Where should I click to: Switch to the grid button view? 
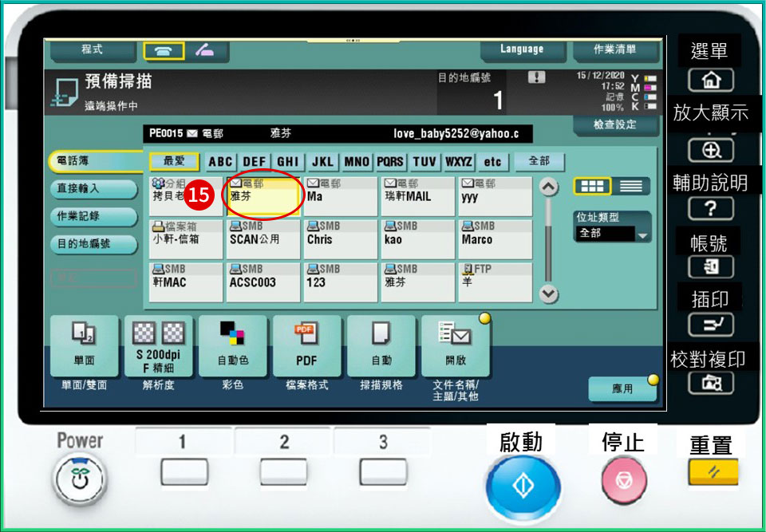pos(593,186)
